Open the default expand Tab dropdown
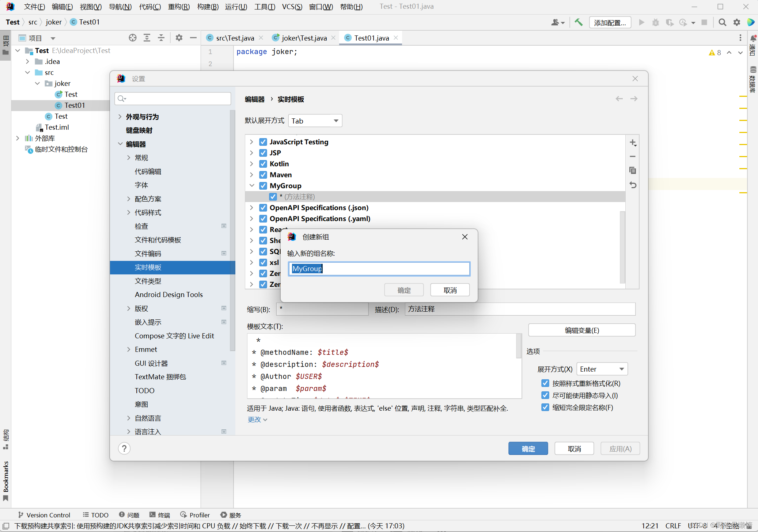Viewport: 758px width, 532px height. (315, 121)
